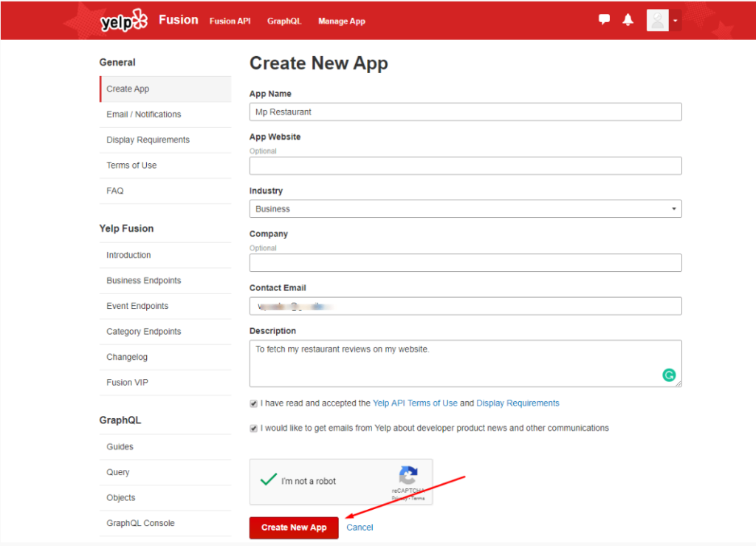756x546 pixels.
Task: Open Category Endpoints in the sidebar
Action: tap(165, 332)
